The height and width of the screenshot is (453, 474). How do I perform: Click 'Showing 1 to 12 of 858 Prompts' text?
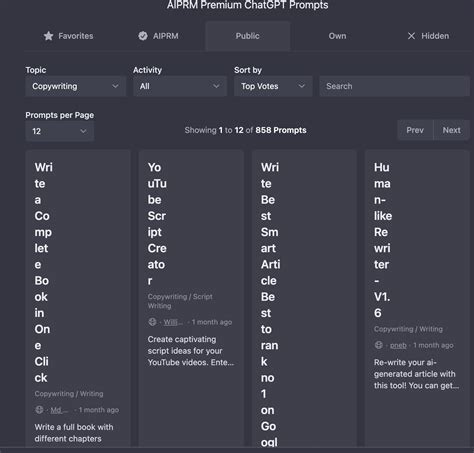245,130
